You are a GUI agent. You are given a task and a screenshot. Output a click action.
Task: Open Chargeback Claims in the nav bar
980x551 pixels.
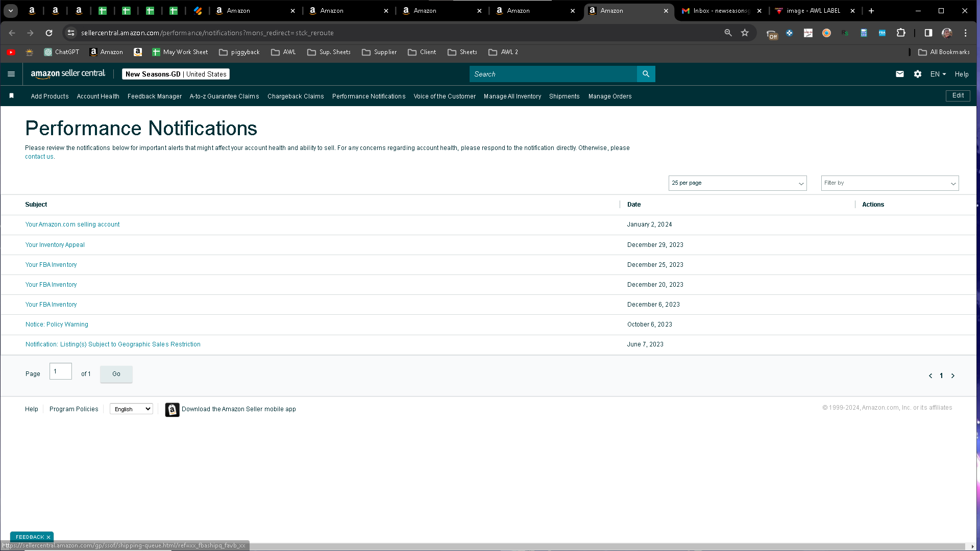click(x=296, y=96)
